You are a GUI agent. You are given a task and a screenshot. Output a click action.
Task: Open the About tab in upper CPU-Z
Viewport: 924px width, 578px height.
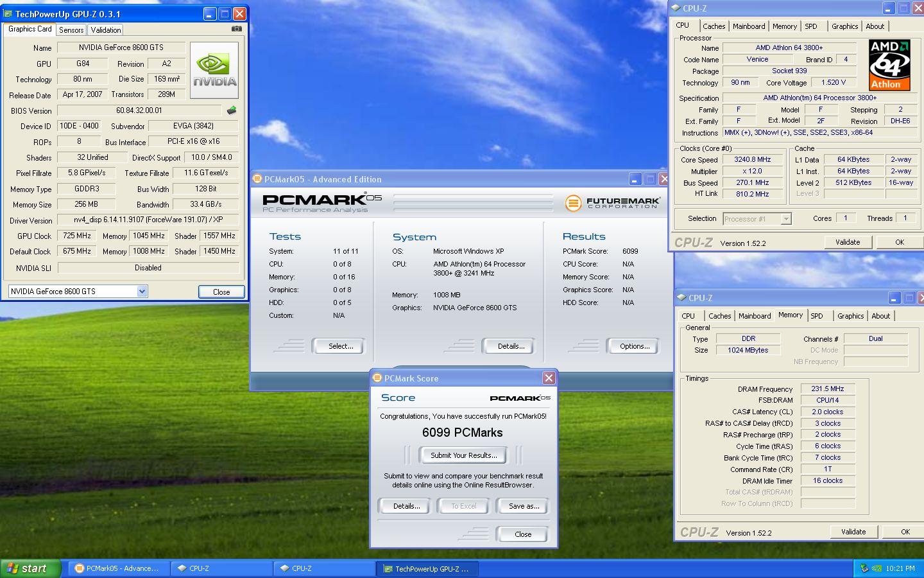click(875, 26)
